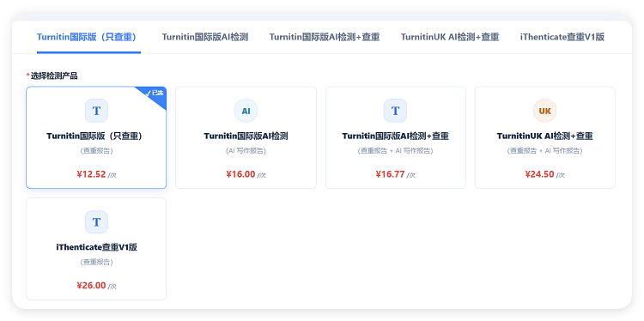Click the orange UK icon
Viewport: 644px width, 321px height.
pyautogui.click(x=545, y=111)
